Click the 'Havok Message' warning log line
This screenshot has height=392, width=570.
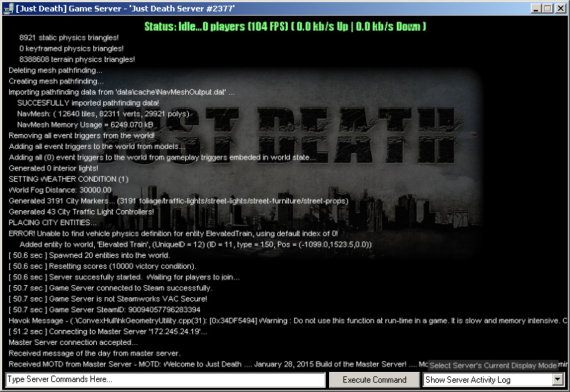(x=288, y=321)
